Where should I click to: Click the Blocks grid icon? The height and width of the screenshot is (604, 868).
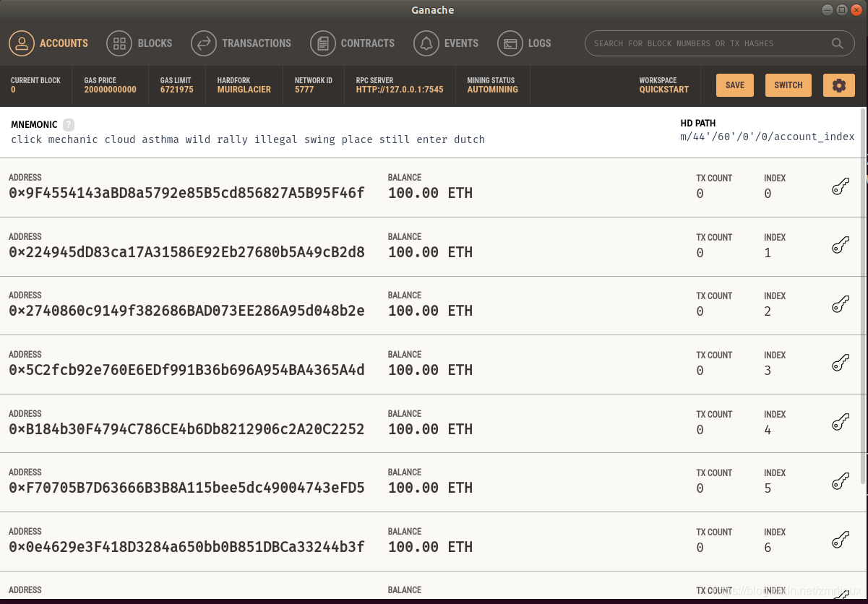[x=119, y=43]
